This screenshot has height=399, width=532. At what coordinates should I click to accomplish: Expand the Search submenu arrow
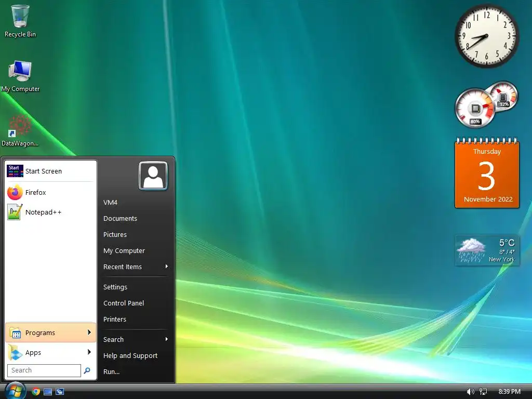(x=167, y=339)
